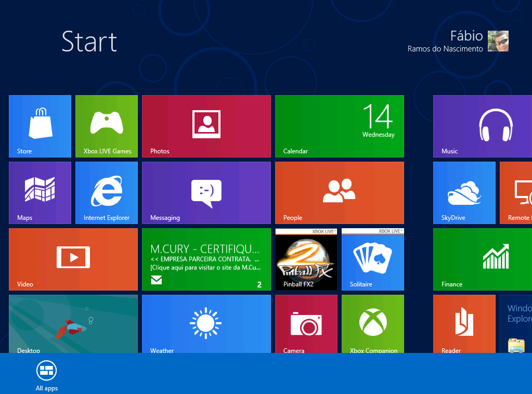Click the All apps button
This screenshot has height=394, width=532.
click(46, 375)
